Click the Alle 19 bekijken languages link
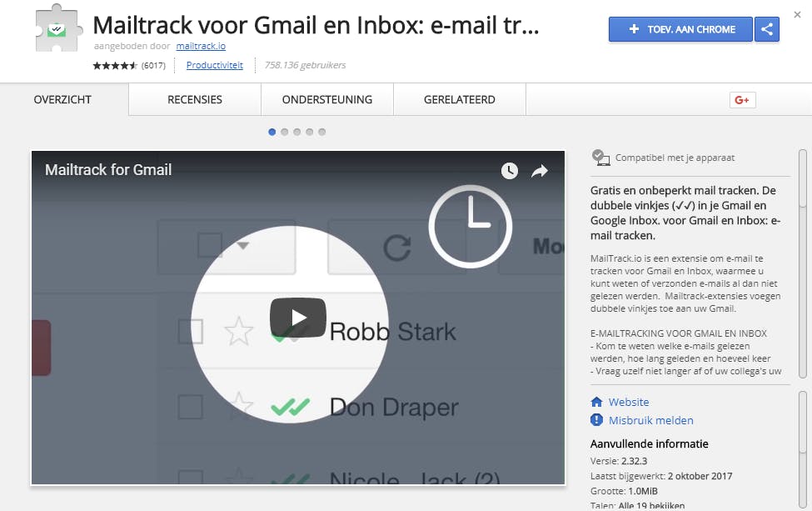This screenshot has width=812, height=511. click(651, 506)
